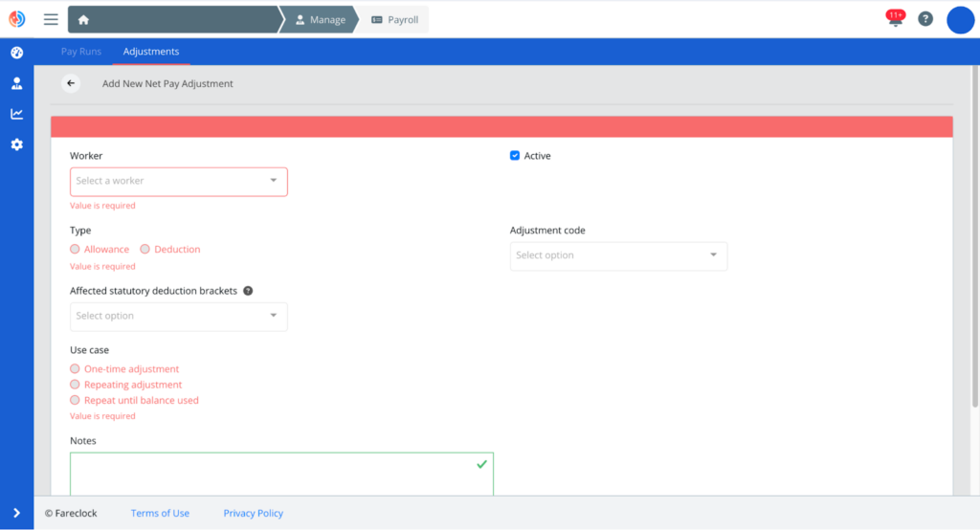This screenshot has width=980, height=530.
Task: Show help for affected statutory deduction brackets
Action: point(248,291)
